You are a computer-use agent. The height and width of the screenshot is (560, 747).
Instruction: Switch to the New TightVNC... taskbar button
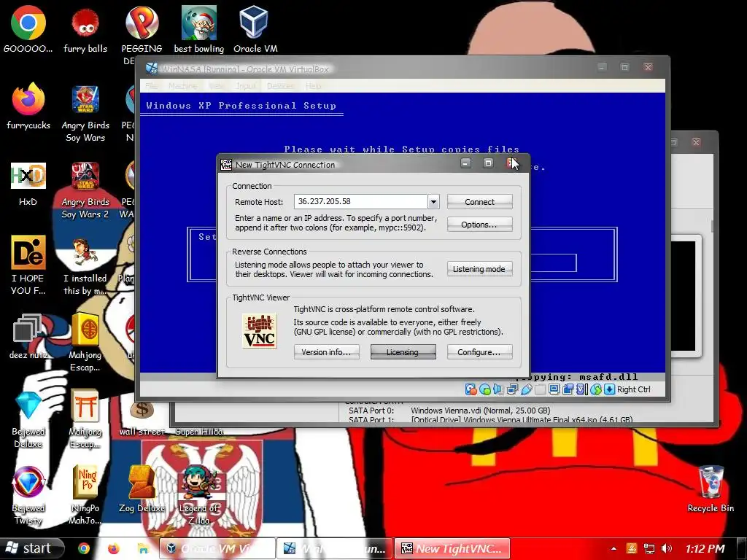(x=452, y=548)
